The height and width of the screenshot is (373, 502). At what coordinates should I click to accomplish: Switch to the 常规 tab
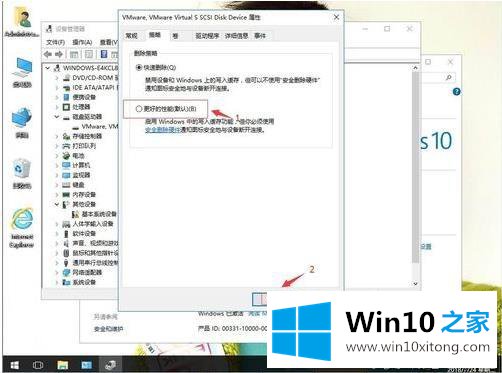click(132, 36)
